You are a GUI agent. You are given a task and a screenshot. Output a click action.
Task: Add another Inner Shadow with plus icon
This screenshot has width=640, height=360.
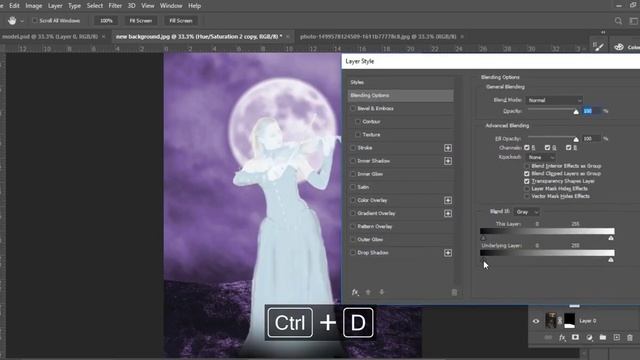(x=448, y=161)
